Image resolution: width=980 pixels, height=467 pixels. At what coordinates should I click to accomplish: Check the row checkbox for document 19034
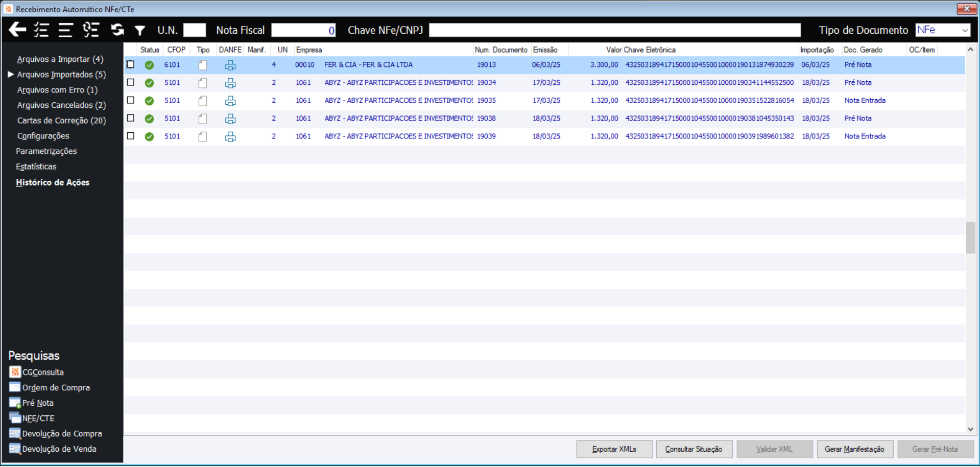131,82
